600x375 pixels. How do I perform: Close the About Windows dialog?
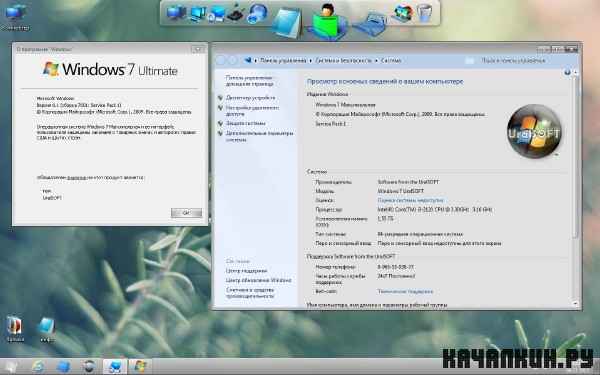pyautogui.click(x=198, y=49)
